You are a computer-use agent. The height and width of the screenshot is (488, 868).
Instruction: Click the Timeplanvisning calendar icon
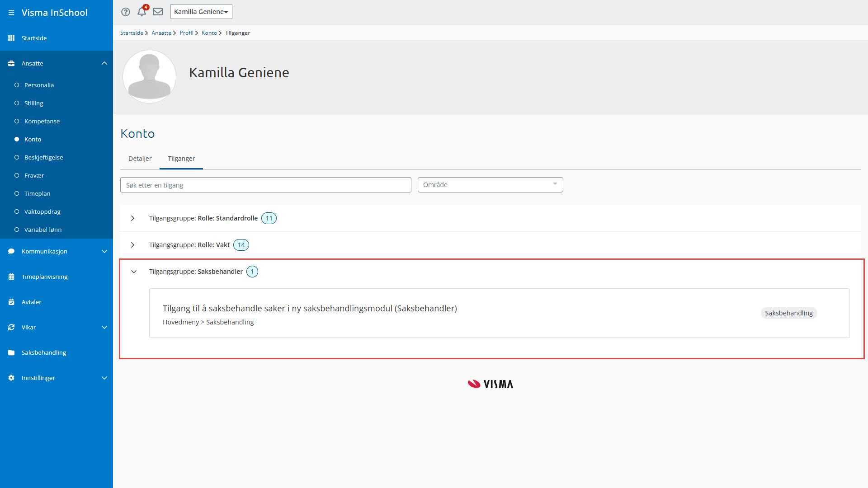pos(11,277)
